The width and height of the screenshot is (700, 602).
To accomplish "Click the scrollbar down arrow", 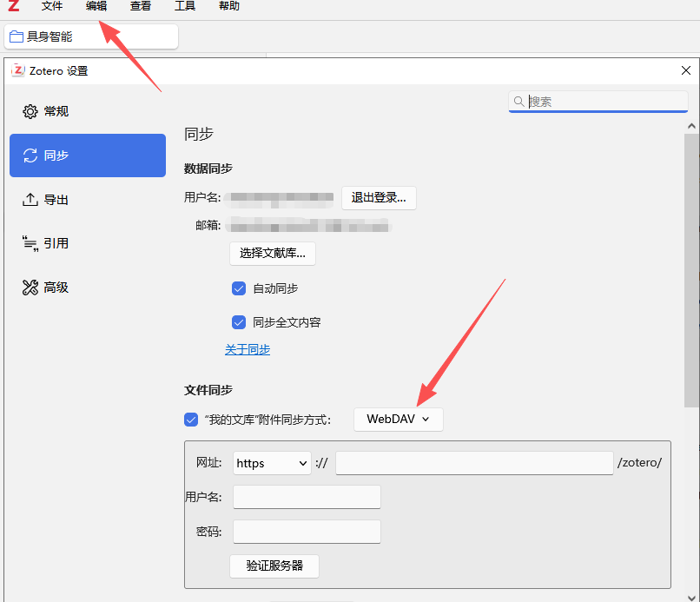I will [x=691, y=598].
